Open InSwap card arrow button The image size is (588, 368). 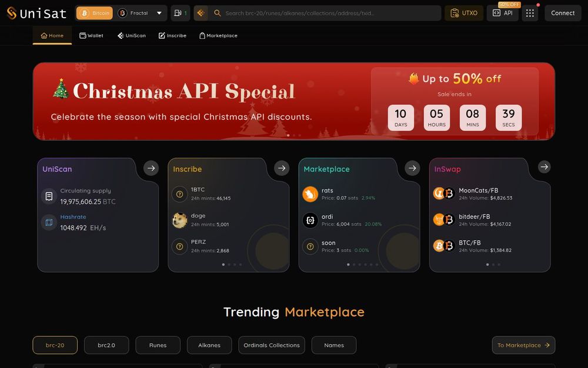click(544, 167)
